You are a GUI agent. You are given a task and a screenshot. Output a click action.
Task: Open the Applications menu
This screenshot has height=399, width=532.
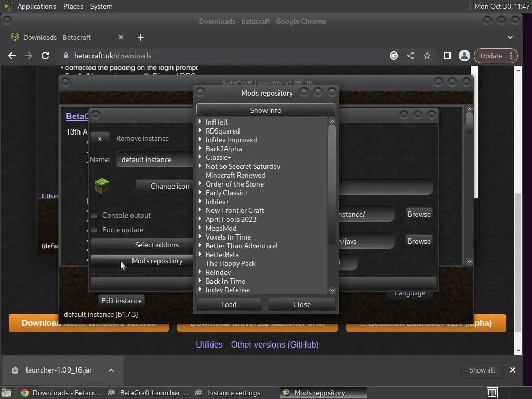click(37, 6)
